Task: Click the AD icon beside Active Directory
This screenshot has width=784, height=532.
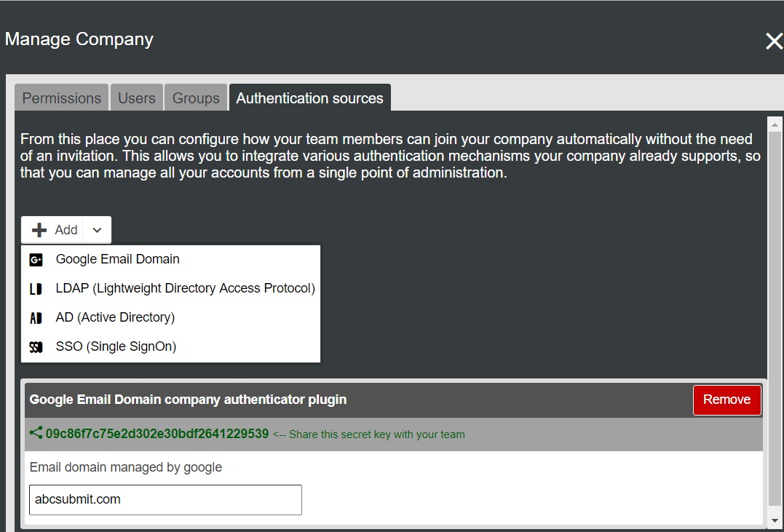Action: pyautogui.click(x=36, y=318)
